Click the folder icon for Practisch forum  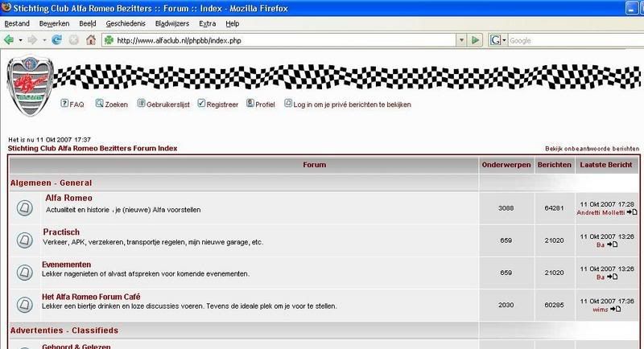(25, 240)
